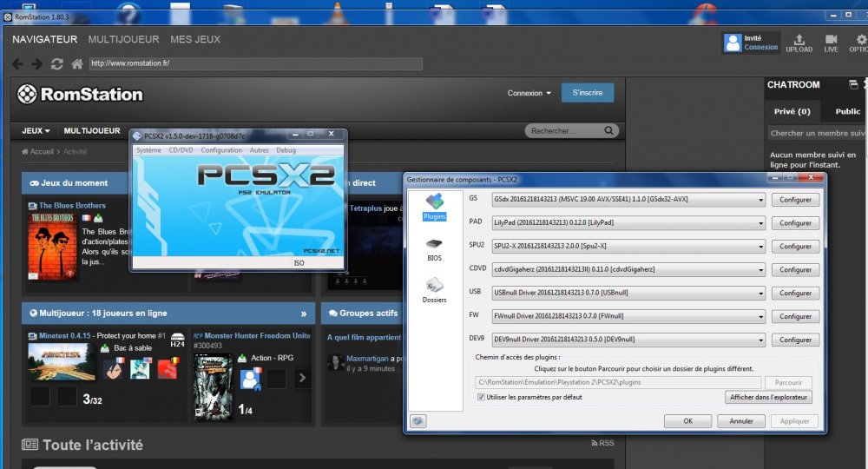Screen dimensions: 868x469
Task: Open the Connexion dropdown on website header
Action: point(529,93)
